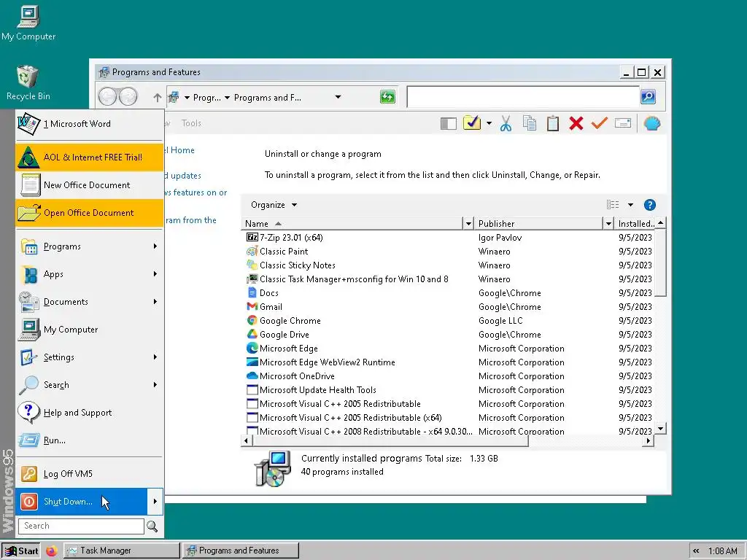Click the Up one level arrow
747x560 pixels.
(x=158, y=97)
